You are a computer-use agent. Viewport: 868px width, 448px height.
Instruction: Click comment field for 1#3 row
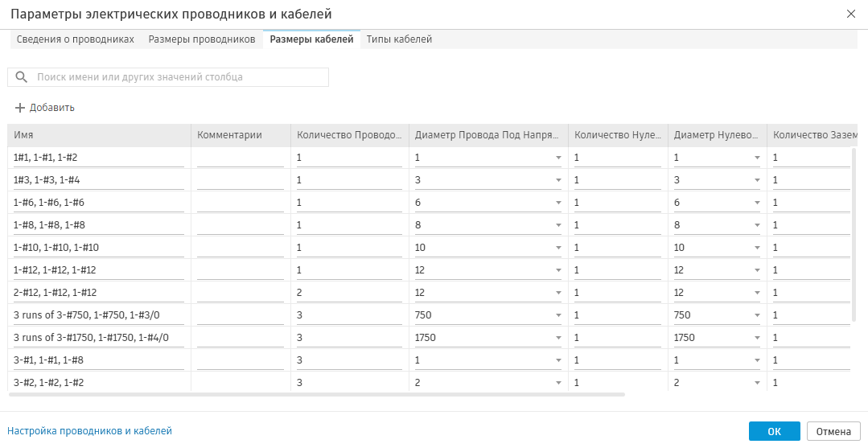click(x=241, y=180)
